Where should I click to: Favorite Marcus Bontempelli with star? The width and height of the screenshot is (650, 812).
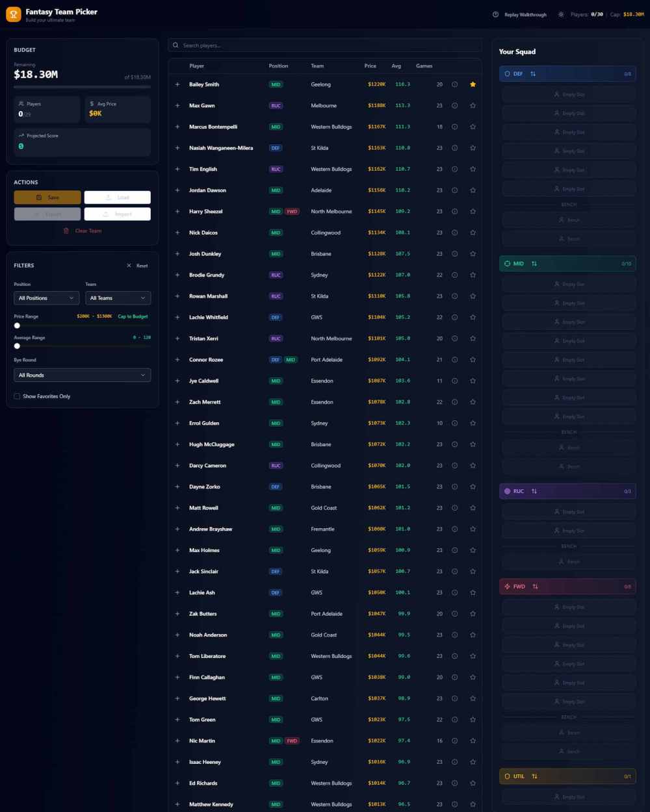(x=473, y=127)
